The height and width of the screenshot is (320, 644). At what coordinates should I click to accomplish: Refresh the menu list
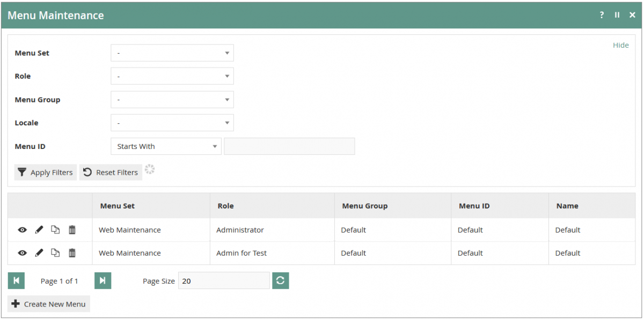280,280
